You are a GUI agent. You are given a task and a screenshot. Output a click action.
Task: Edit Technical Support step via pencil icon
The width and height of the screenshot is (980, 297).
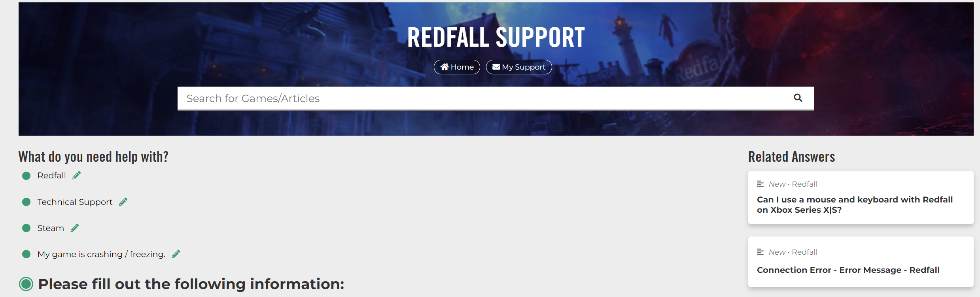(123, 202)
